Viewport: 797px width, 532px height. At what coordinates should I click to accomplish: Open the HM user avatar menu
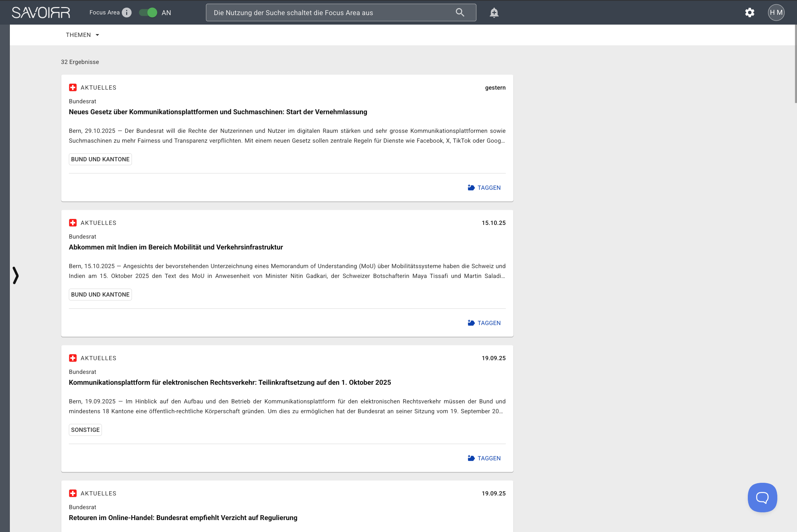[x=776, y=13]
